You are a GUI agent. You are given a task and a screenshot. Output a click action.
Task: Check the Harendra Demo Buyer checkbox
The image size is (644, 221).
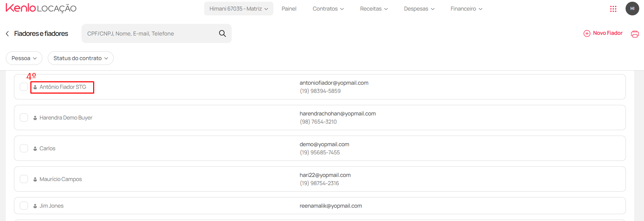(24, 118)
